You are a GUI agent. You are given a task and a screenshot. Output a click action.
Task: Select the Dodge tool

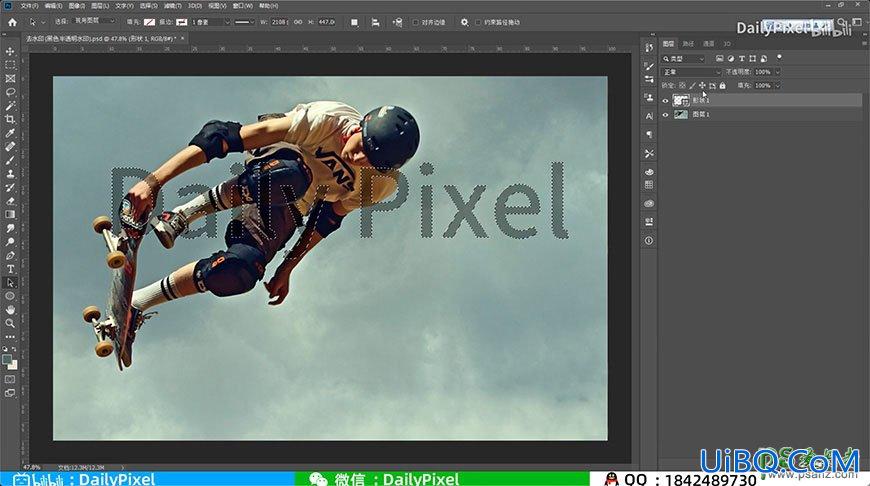click(x=10, y=242)
